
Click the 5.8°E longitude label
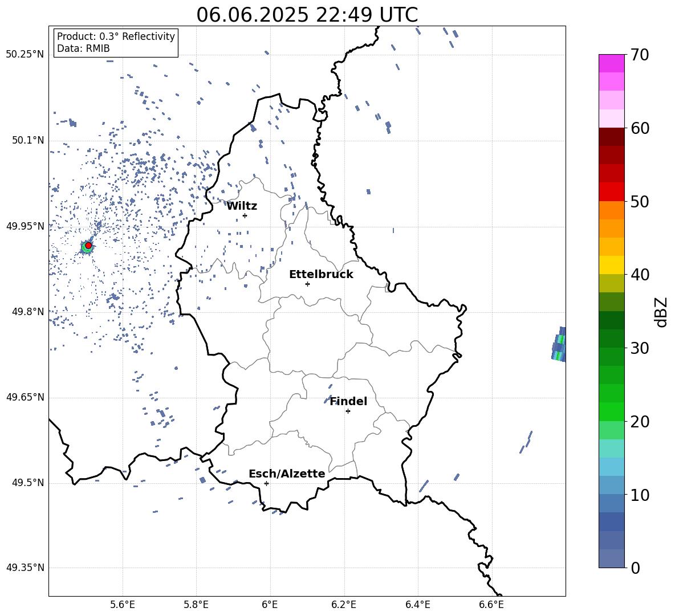(x=196, y=605)
